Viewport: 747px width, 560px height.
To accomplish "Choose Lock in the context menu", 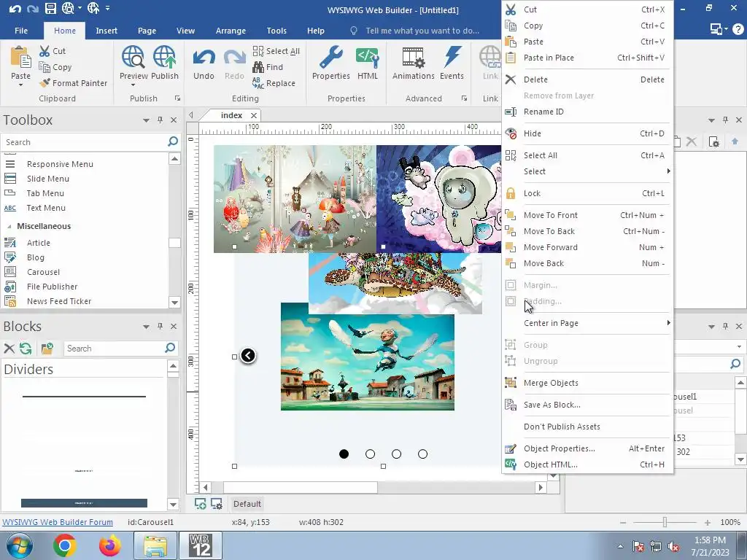I will (x=587, y=193).
